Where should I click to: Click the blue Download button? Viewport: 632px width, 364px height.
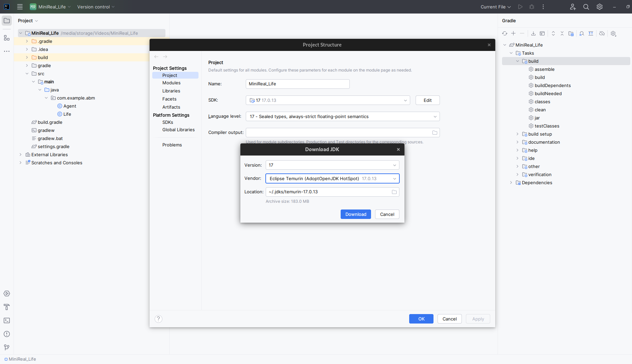pos(356,214)
